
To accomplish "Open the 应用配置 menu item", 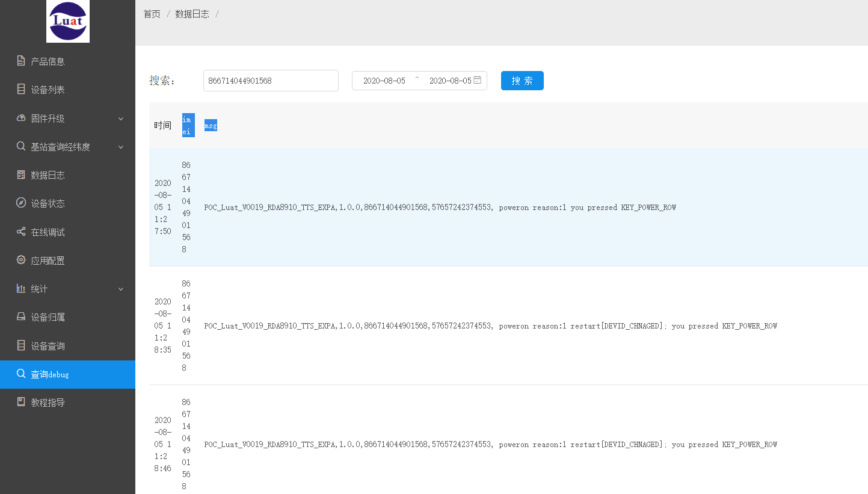I will coord(67,261).
